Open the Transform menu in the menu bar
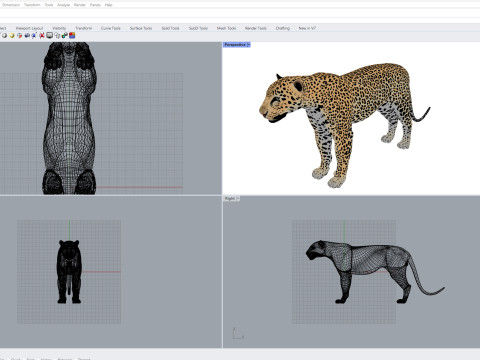 [32, 5]
